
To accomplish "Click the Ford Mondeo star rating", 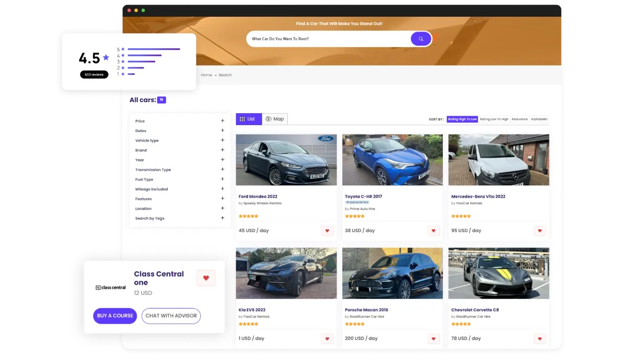I will 248,216.
